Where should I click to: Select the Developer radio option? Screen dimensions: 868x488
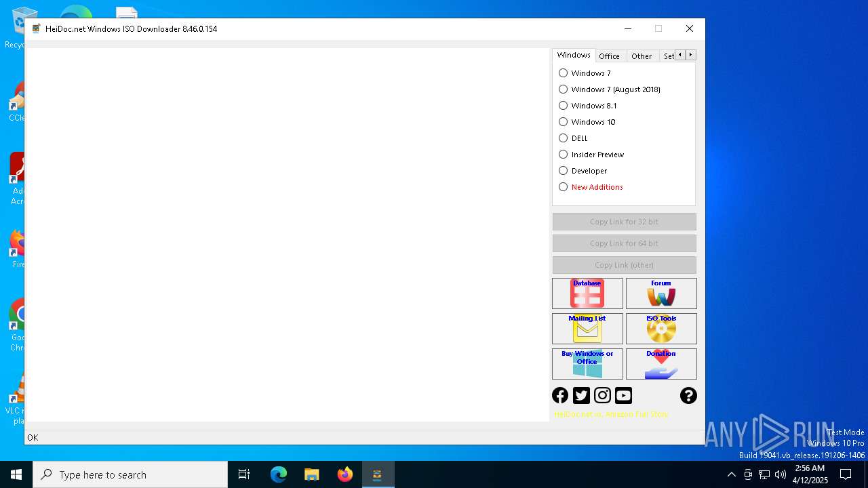pyautogui.click(x=583, y=171)
